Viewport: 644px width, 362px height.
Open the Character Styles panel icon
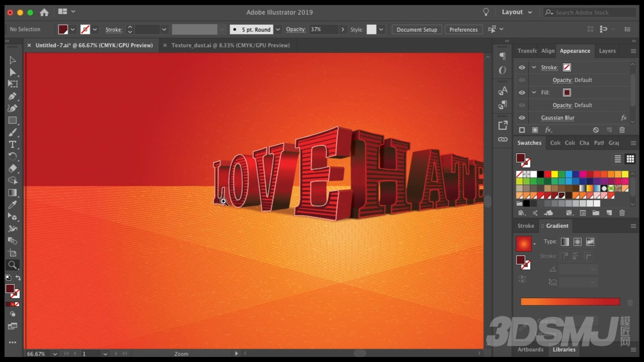pos(503,90)
